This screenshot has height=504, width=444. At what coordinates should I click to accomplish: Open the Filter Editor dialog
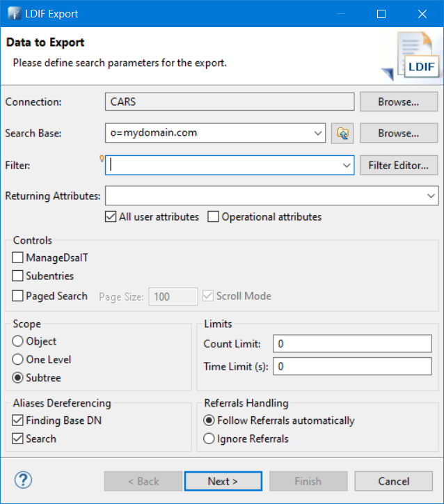click(x=398, y=165)
